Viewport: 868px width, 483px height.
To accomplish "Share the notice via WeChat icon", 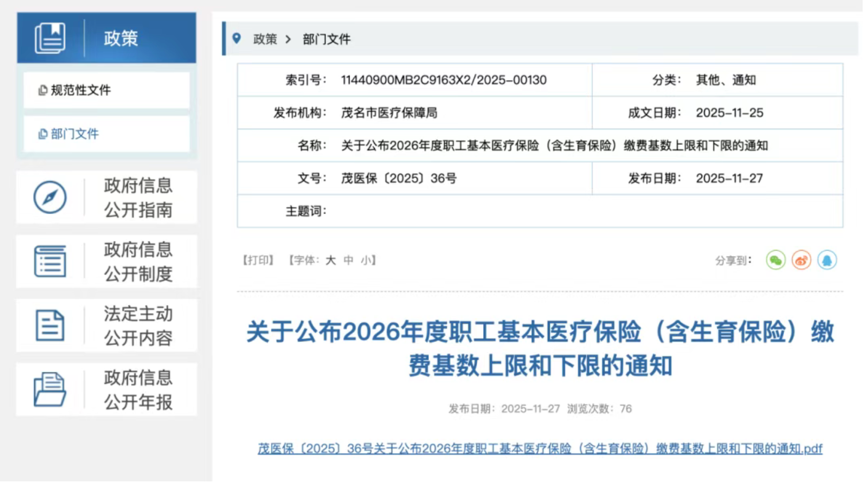I will click(776, 261).
